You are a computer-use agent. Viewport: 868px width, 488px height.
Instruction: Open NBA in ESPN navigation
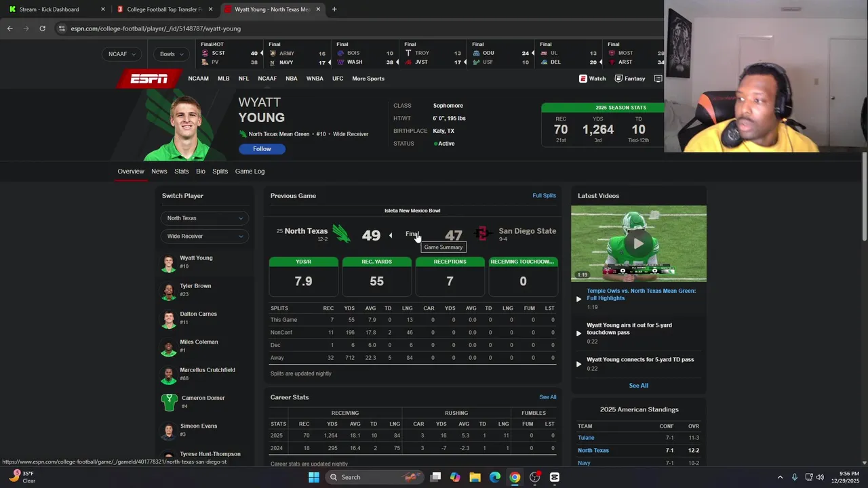[x=292, y=79]
